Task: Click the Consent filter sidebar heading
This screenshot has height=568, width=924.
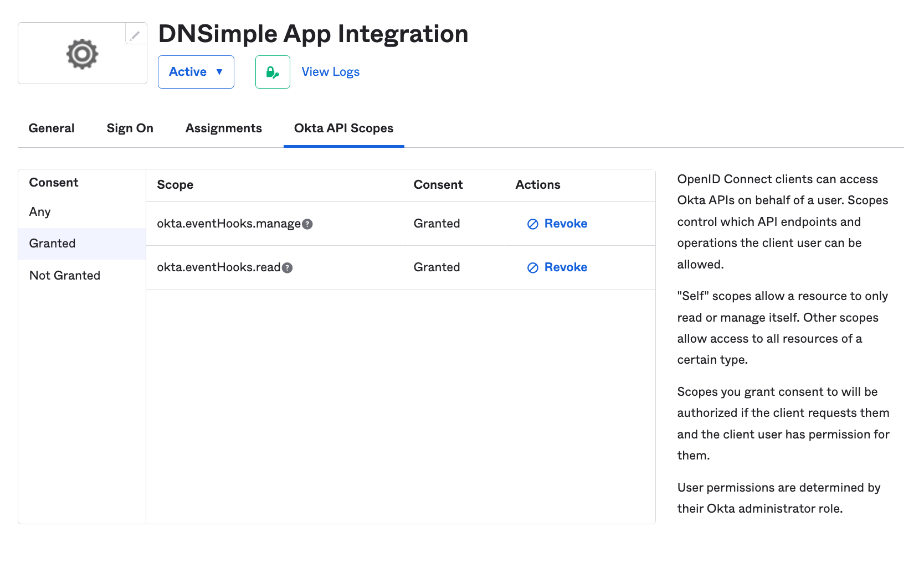Action: (54, 183)
